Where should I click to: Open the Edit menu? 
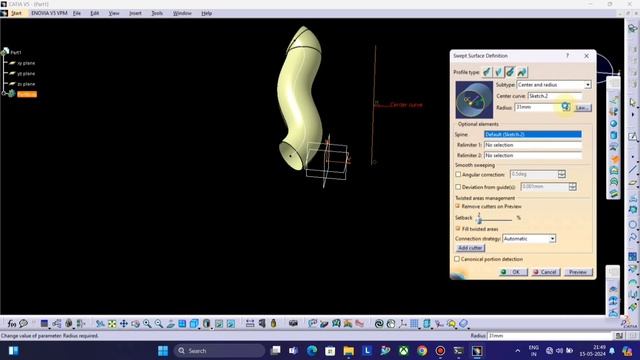95,13
